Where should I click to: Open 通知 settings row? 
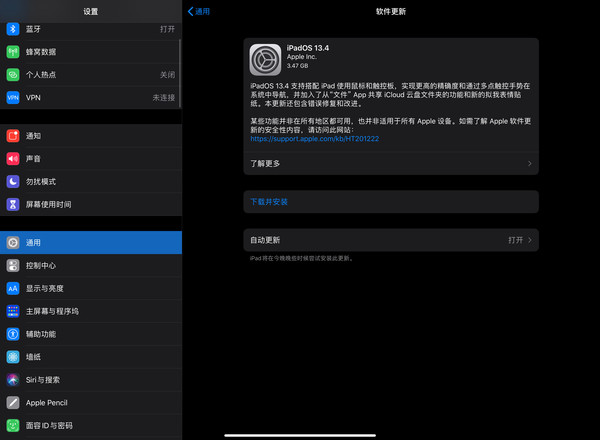pyautogui.click(x=91, y=136)
